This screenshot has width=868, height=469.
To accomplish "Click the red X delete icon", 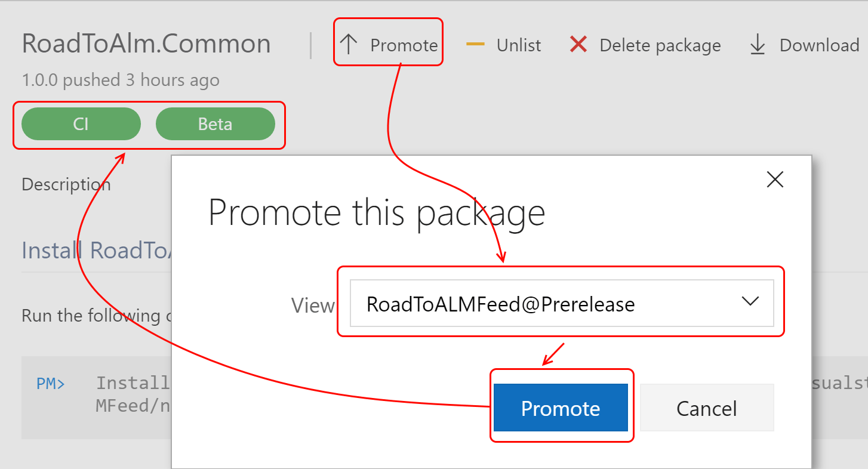I will coord(578,45).
